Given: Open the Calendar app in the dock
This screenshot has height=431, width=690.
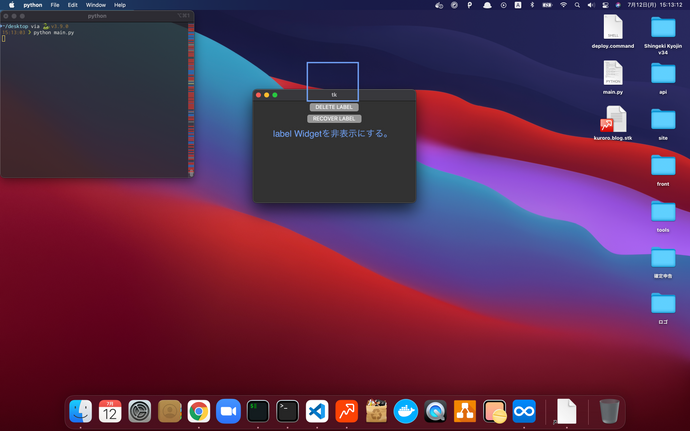Looking at the screenshot, I should [x=110, y=410].
